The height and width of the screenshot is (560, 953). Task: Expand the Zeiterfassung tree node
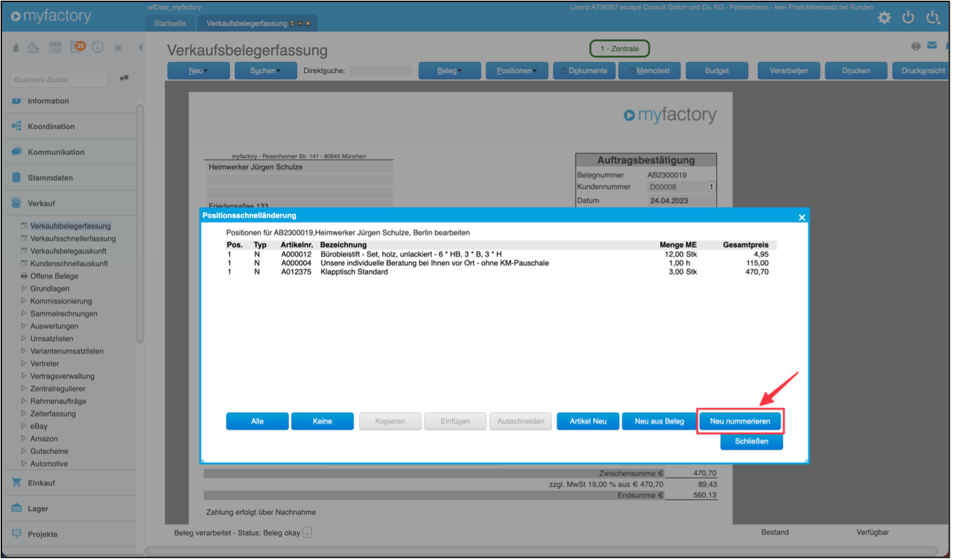click(24, 413)
